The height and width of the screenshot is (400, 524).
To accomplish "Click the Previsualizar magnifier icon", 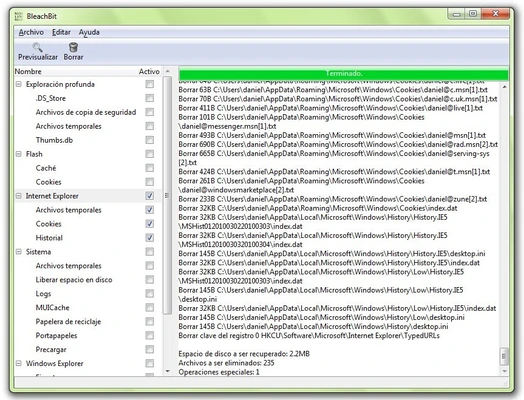I will pyautogui.click(x=37, y=47).
